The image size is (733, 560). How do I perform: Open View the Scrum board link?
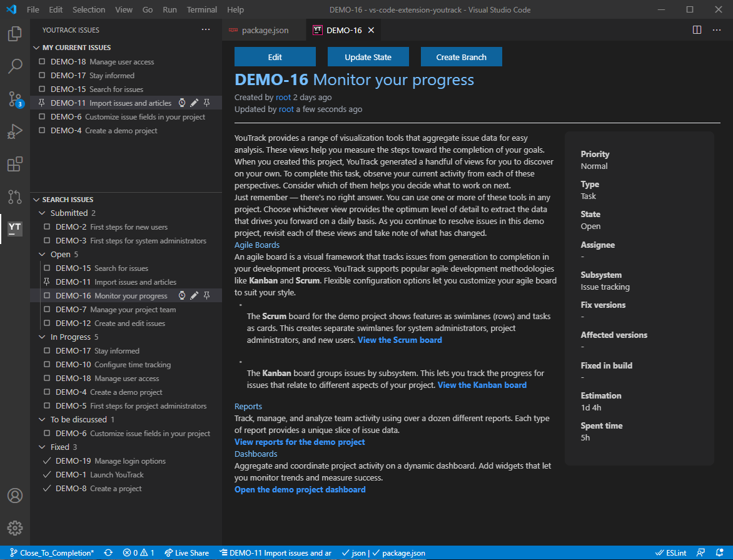pos(400,340)
